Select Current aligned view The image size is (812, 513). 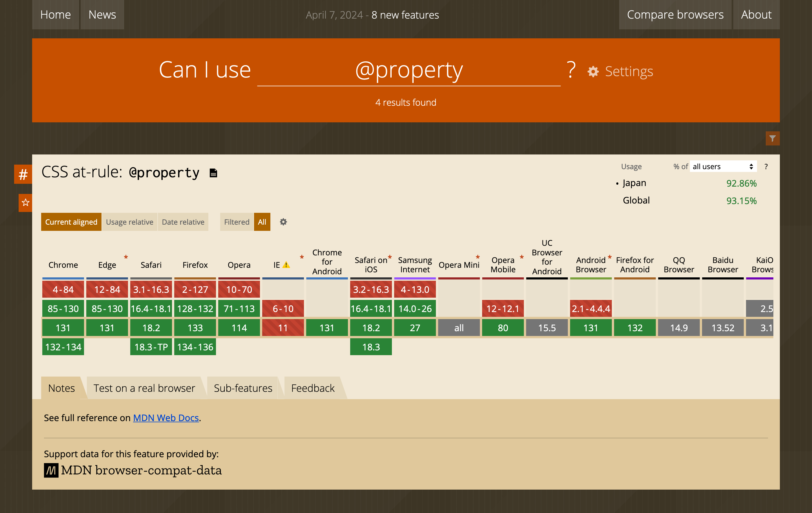71,222
